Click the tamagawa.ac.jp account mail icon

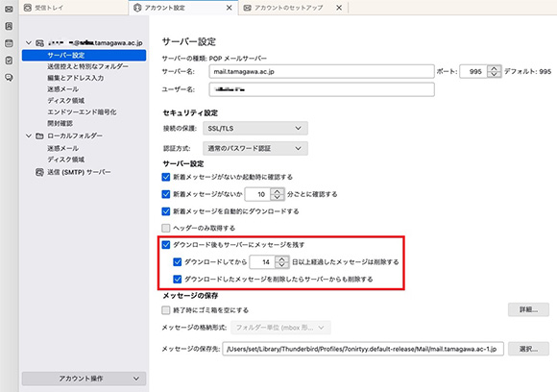(x=39, y=43)
